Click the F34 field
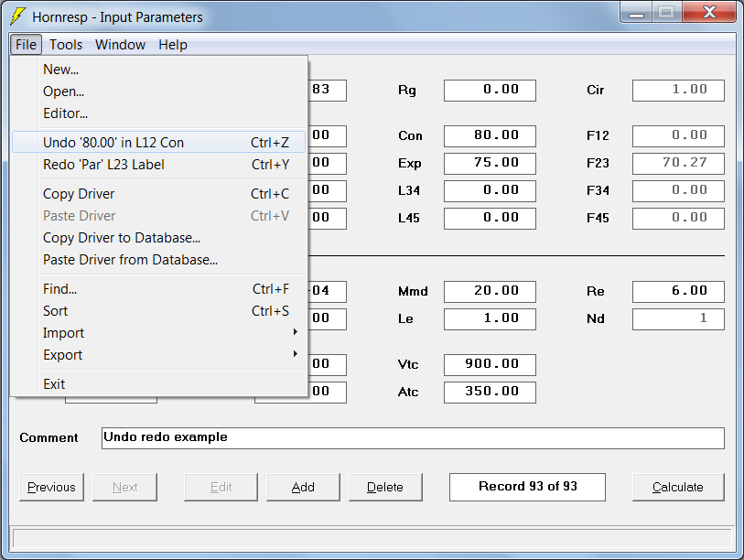Image resolution: width=744 pixels, height=560 pixels. pyautogui.click(x=678, y=190)
